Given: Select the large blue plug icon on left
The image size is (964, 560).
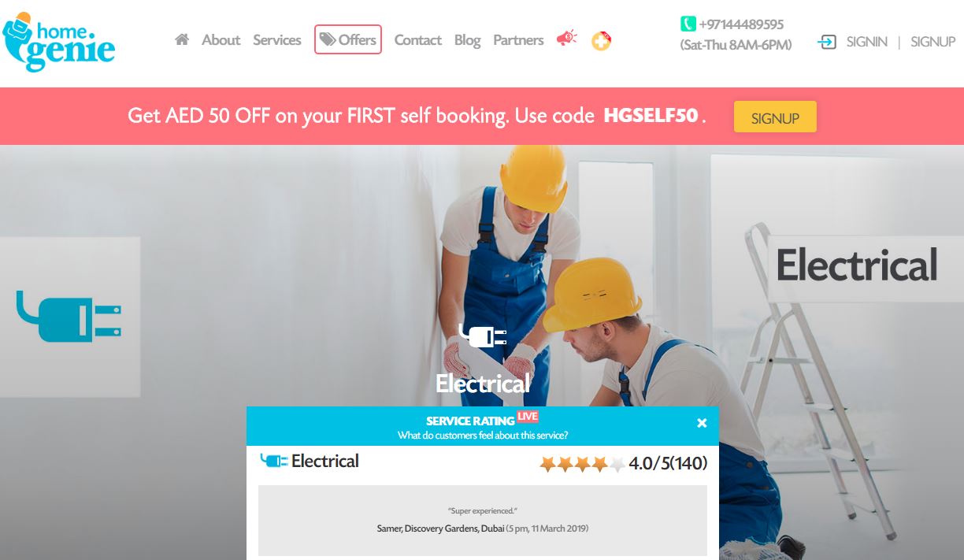Looking at the screenshot, I should (69, 317).
